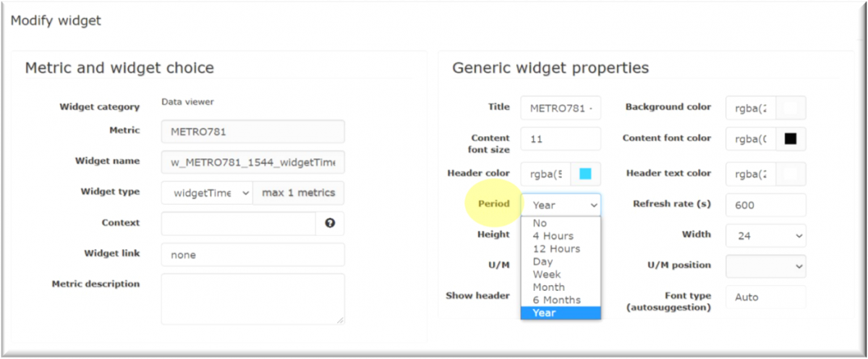Image resolution: width=868 pixels, height=359 pixels.
Task: Click the Font type autosuggestion field
Action: (x=766, y=297)
